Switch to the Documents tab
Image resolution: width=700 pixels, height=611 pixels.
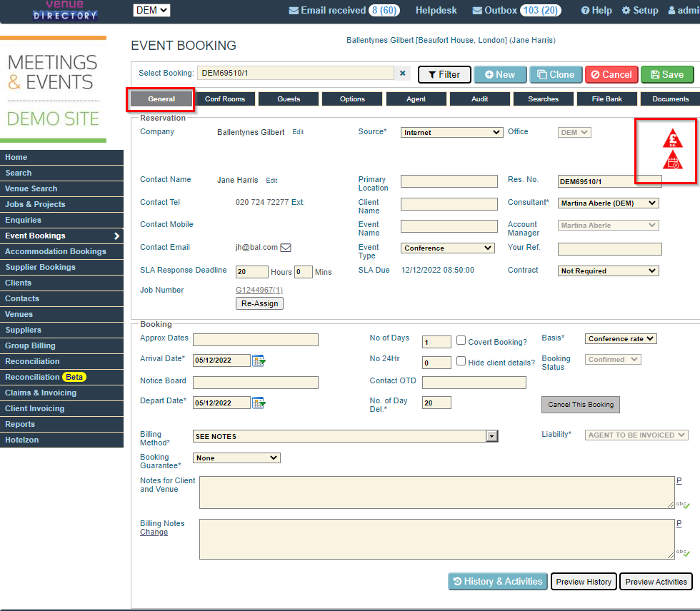click(670, 99)
